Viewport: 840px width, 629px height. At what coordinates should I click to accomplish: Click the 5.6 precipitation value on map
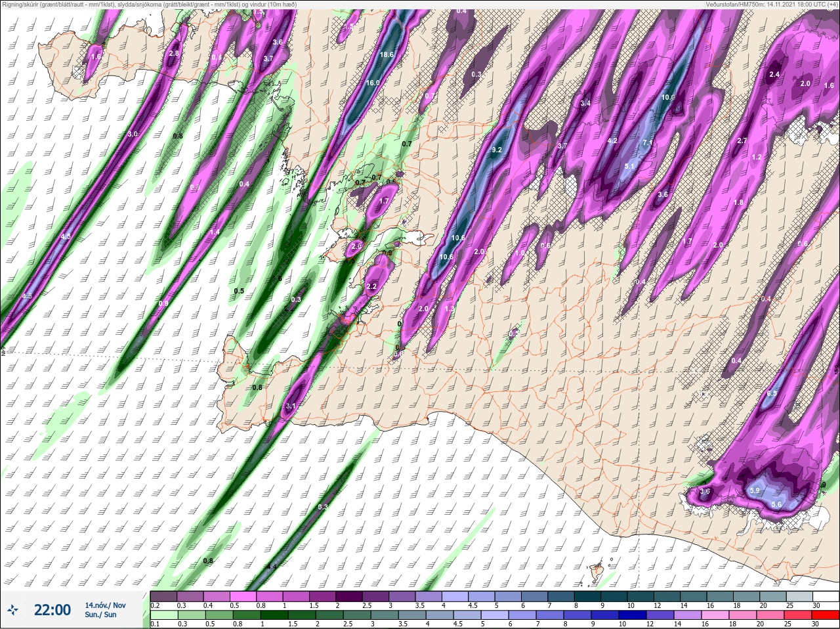point(776,504)
